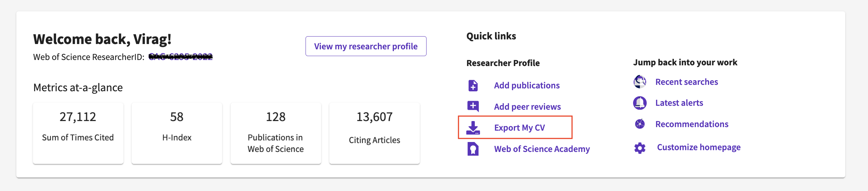Click the Recommendations compass icon
868x191 pixels.
(x=640, y=124)
